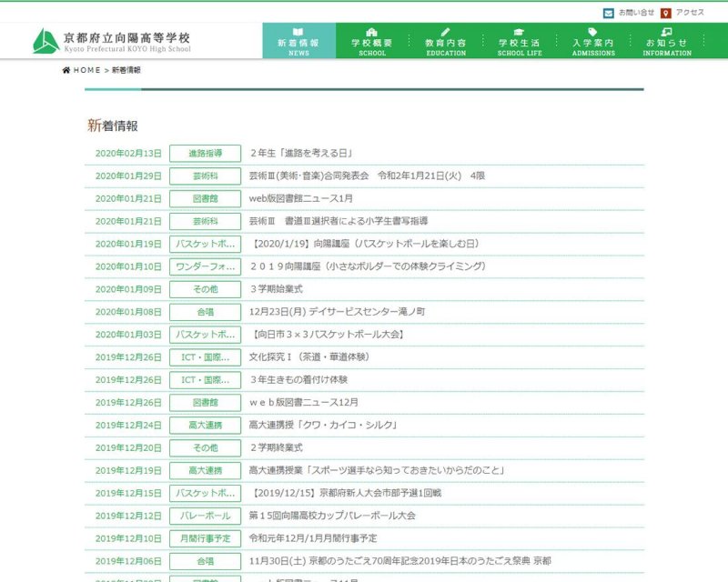
Task: Open the お知らせ INFORMATION menu
Action: 666,42
